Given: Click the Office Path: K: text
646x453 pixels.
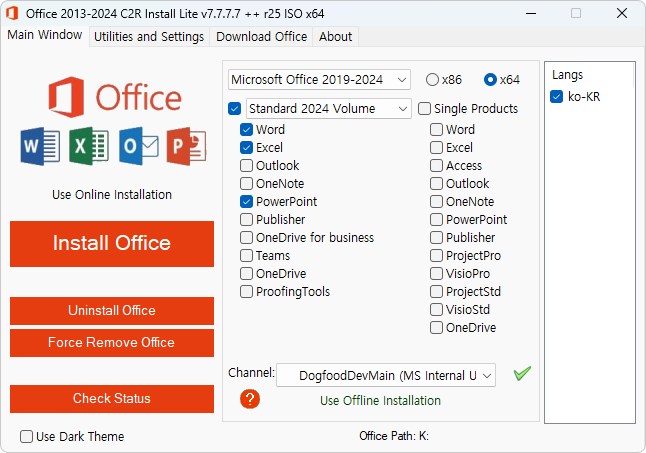Looking at the screenshot, I should tap(394, 436).
